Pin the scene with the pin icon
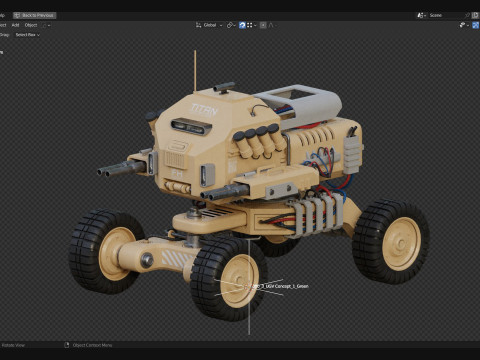This screenshot has width=480, height=360. point(467,15)
